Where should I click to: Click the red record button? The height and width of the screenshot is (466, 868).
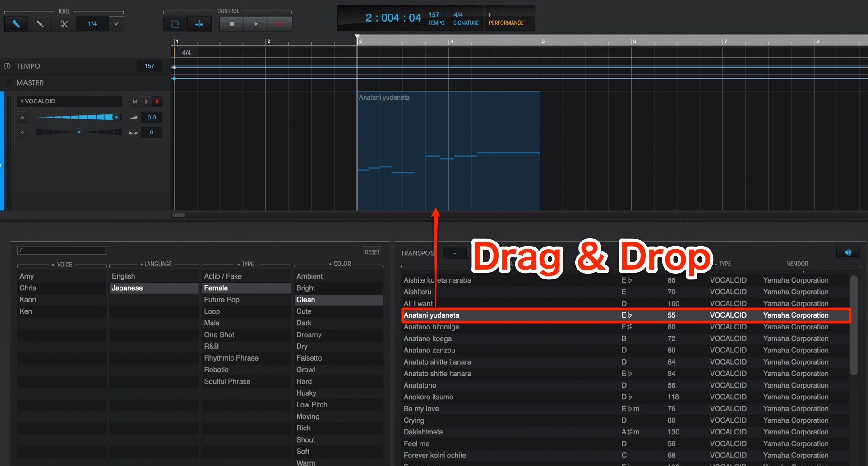coord(280,24)
